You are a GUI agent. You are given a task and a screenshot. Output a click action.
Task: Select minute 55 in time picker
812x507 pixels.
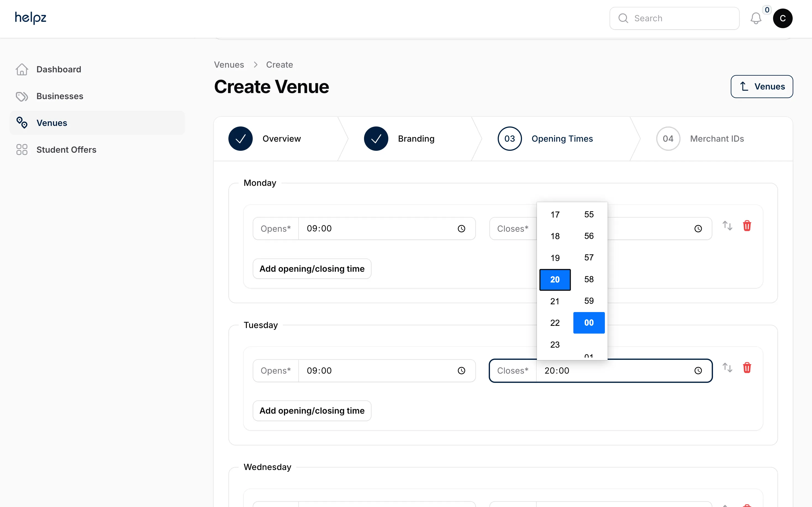[x=589, y=214]
